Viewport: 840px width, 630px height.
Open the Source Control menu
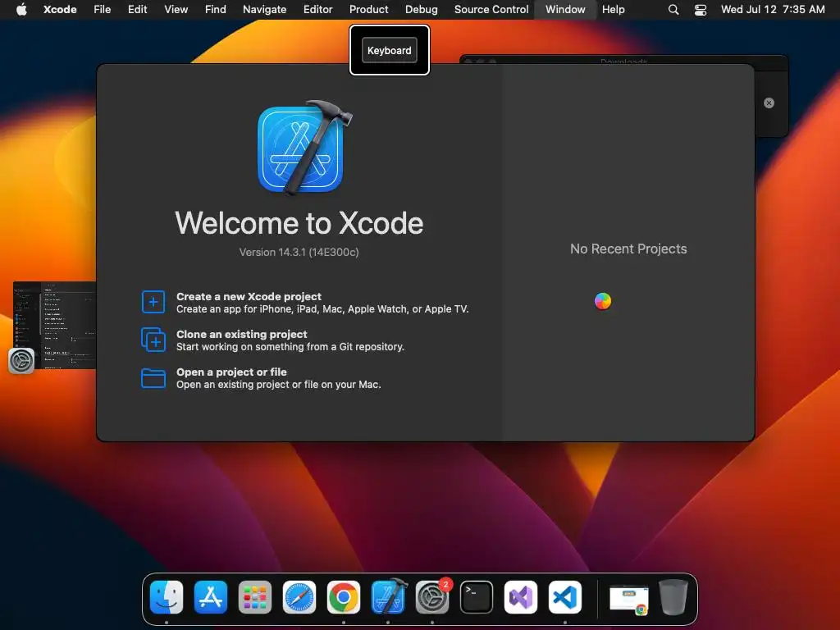point(491,10)
